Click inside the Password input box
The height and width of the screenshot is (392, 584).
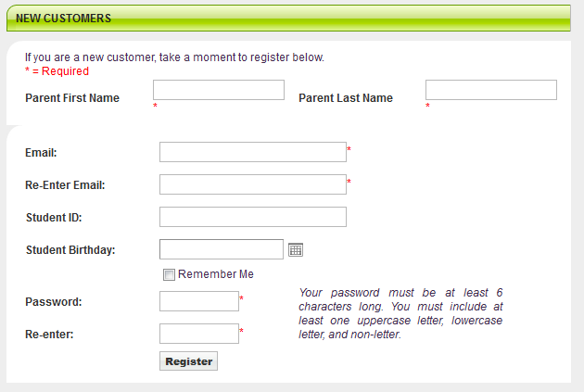pyautogui.click(x=199, y=301)
